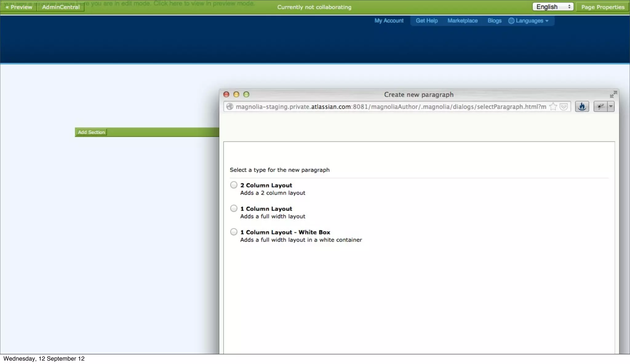This screenshot has width=630, height=364.
Task: Open the Marketplace nav item
Action: 462,21
